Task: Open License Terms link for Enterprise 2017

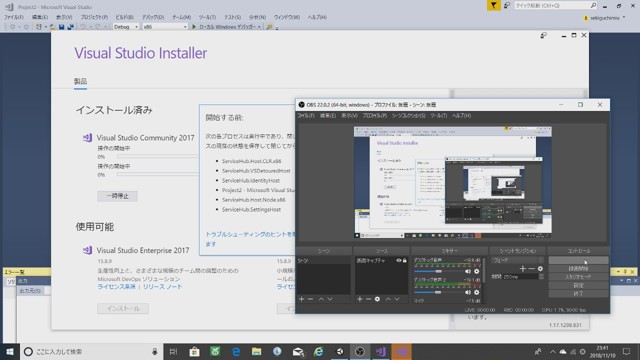Action: coord(116,287)
